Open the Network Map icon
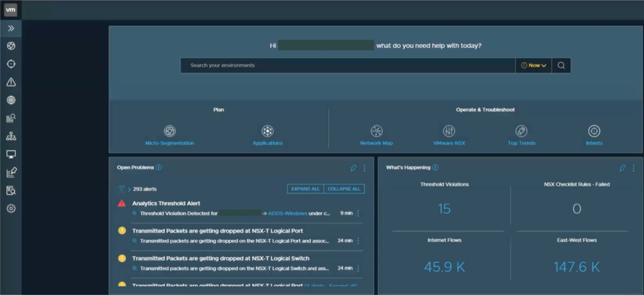 [376, 131]
